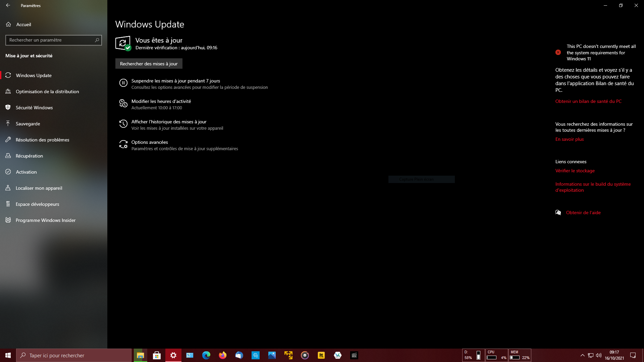
Task: Follow Obtenir un bilan de santé link
Action: pos(588,101)
